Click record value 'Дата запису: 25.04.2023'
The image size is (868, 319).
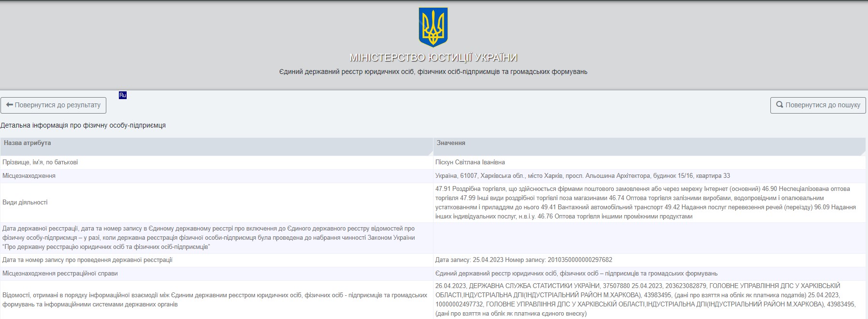(x=524, y=260)
